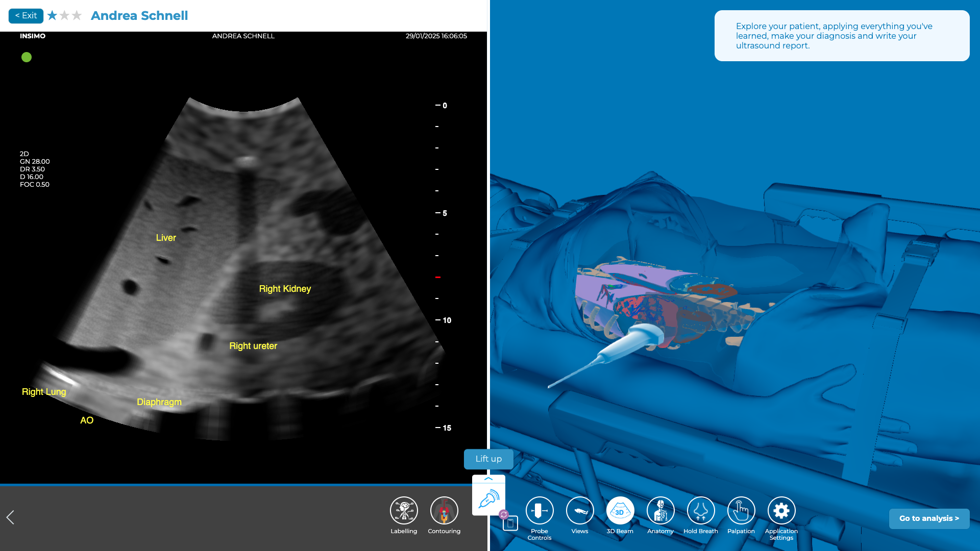The width and height of the screenshot is (980, 551).
Task: Click the probe selector icon
Action: click(488, 499)
